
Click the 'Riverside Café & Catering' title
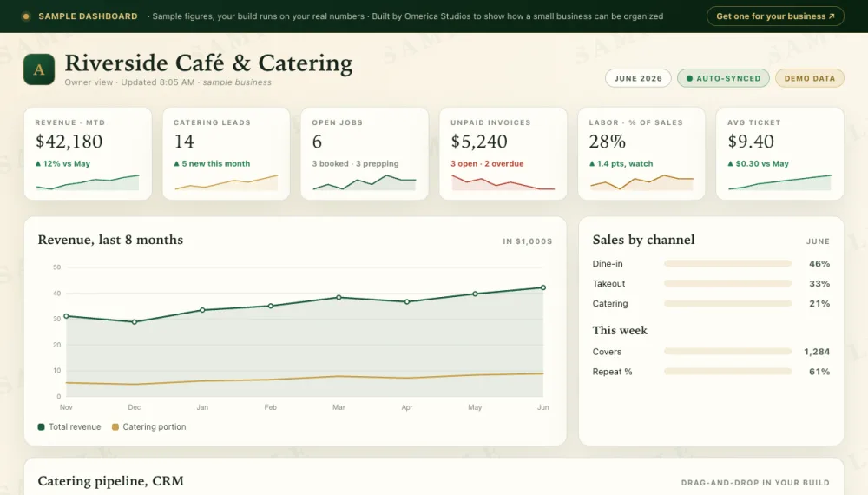(x=208, y=63)
